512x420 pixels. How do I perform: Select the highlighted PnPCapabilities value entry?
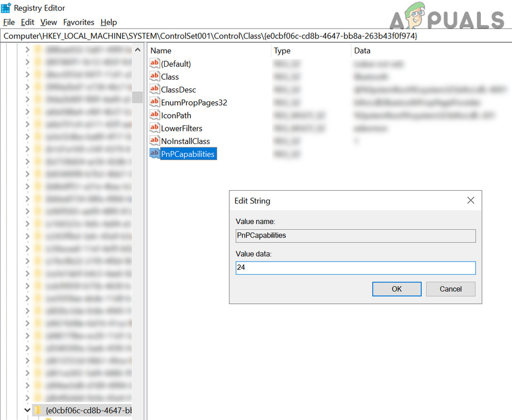[x=188, y=154]
